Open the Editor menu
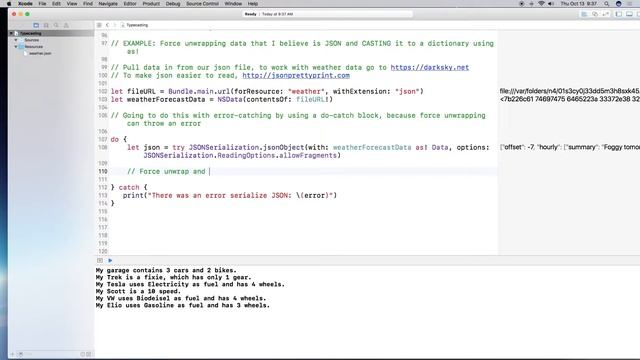 [x=130, y=4]
